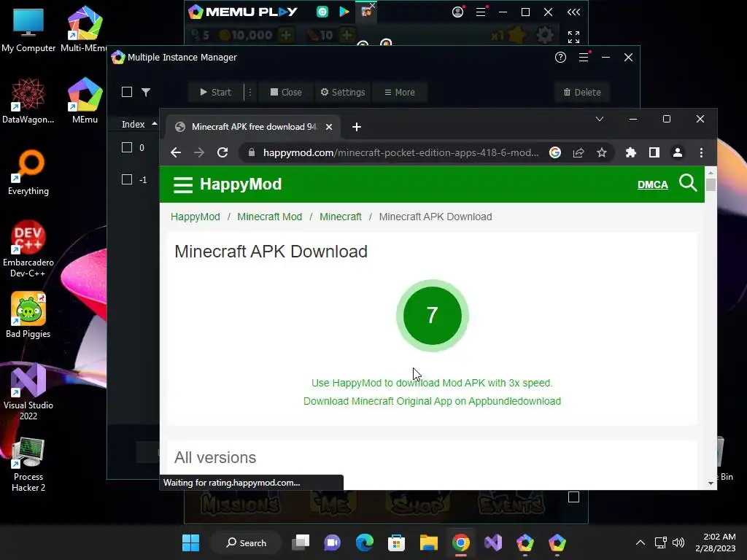Viewport: 747px width, 560px height.
Task: Open Embarcadero Dev-C++ desktop icon
Action: pos(28,249)
